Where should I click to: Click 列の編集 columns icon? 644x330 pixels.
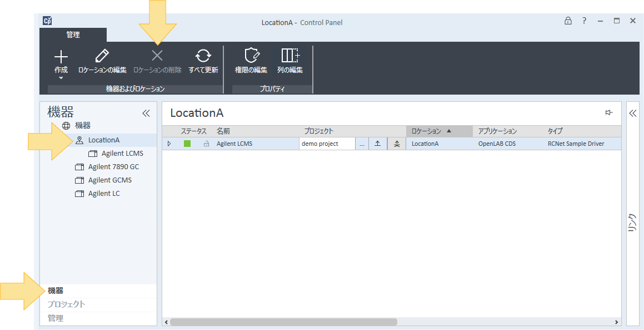coord(290,56)
